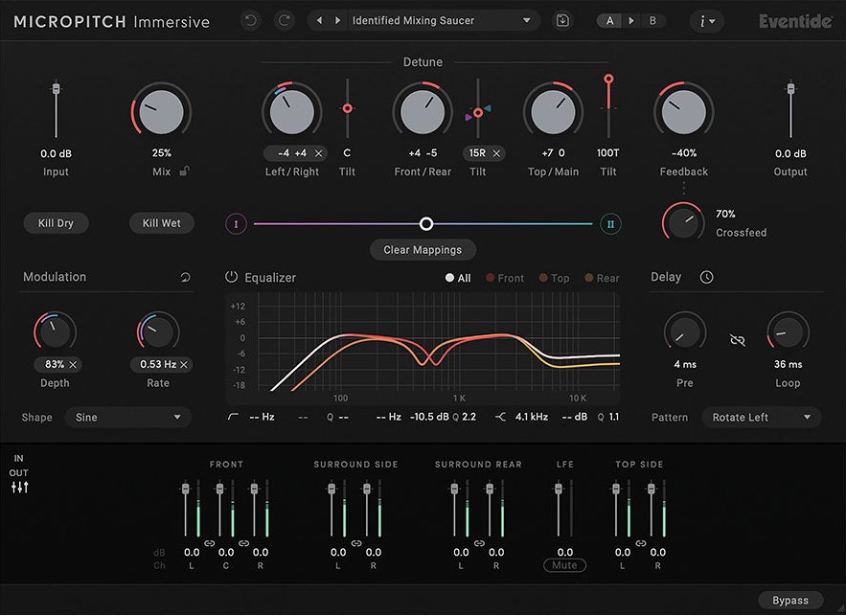This screenshot has height=616, width=846.
Task: Mute the LFE channel
Action: click(x=564, y=565)
